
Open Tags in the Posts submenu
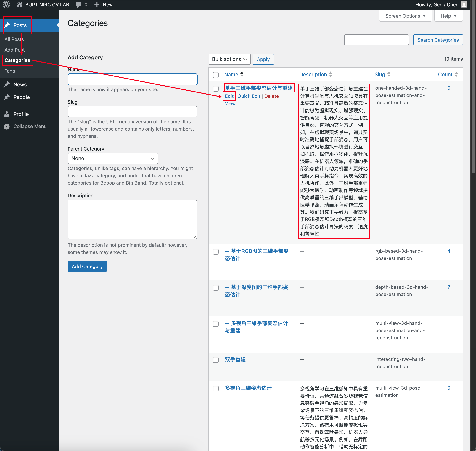point(10,71)
